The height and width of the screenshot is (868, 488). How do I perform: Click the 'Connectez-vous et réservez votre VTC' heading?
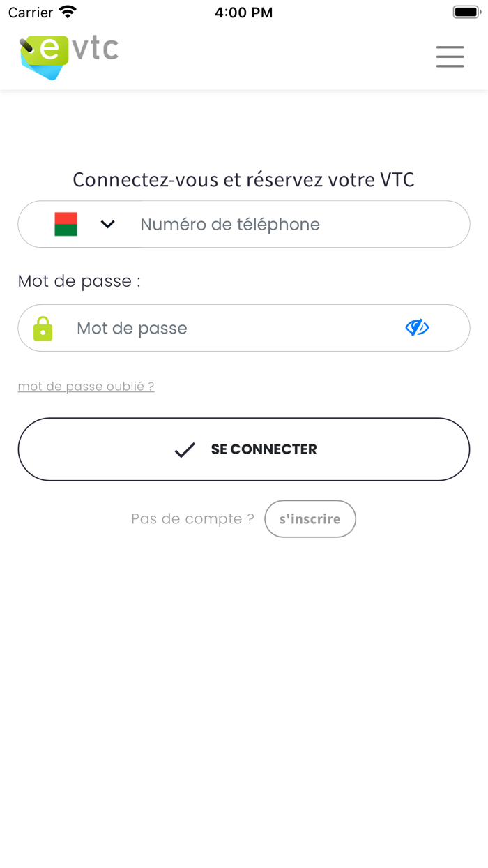(243, 179)
